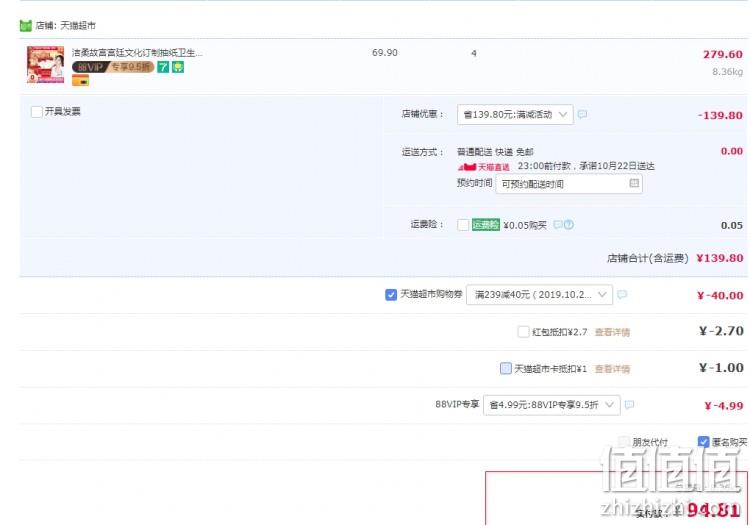Click comment icon beside the coupon dropdown
The image size is (750, 525).
click(622, 295)
